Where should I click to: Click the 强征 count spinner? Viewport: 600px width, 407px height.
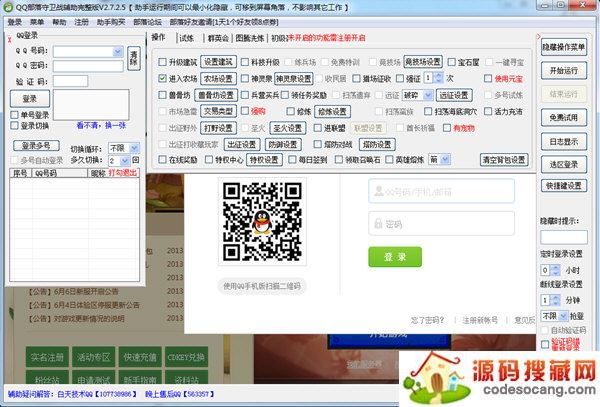[439, 78]
